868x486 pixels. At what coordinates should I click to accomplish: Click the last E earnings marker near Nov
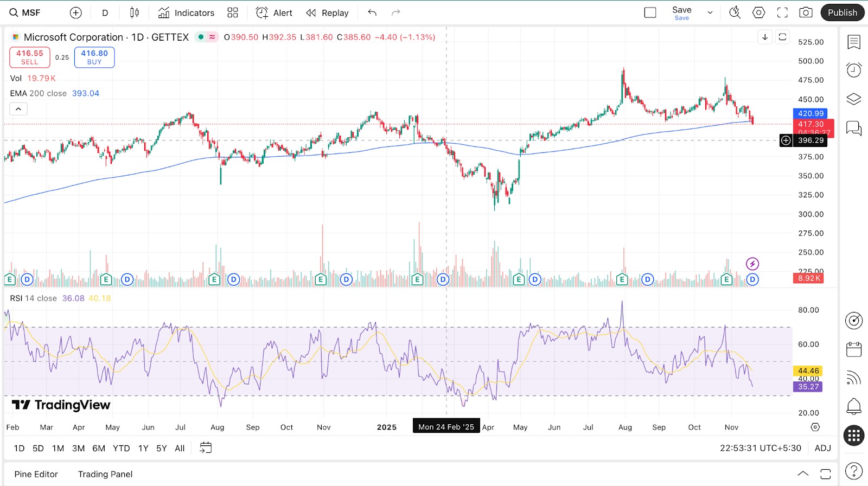pos(726,280)
